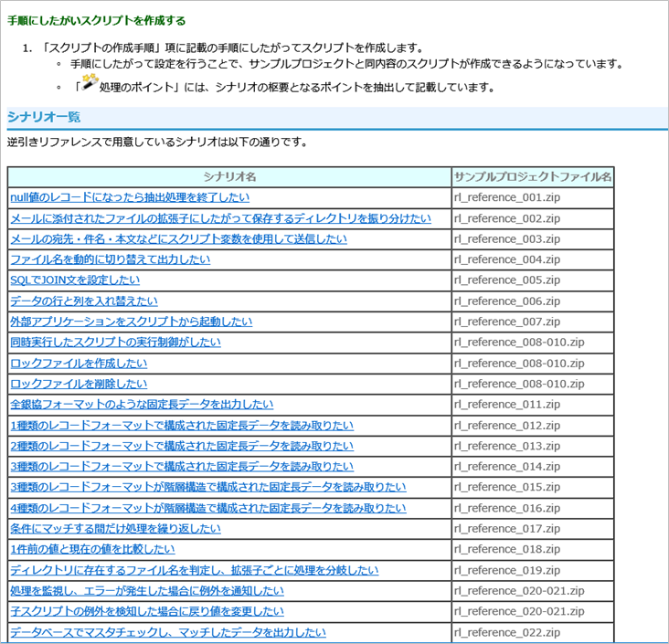669x644 pixels.
Task: Open link null値のレコードになったら抽出処理を終了したい
Action: (x=129, y=197)
